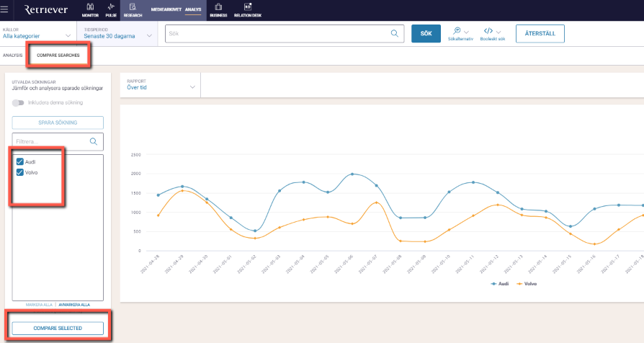Switch to Compare Searches subtab
Viewport: 644px width, 343px height.
point(58,55)
